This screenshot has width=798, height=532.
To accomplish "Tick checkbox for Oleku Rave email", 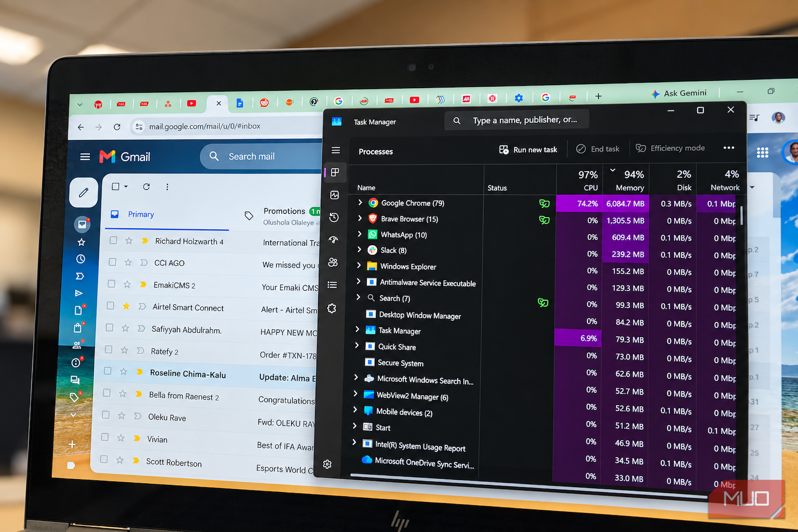I will point(105,415).
